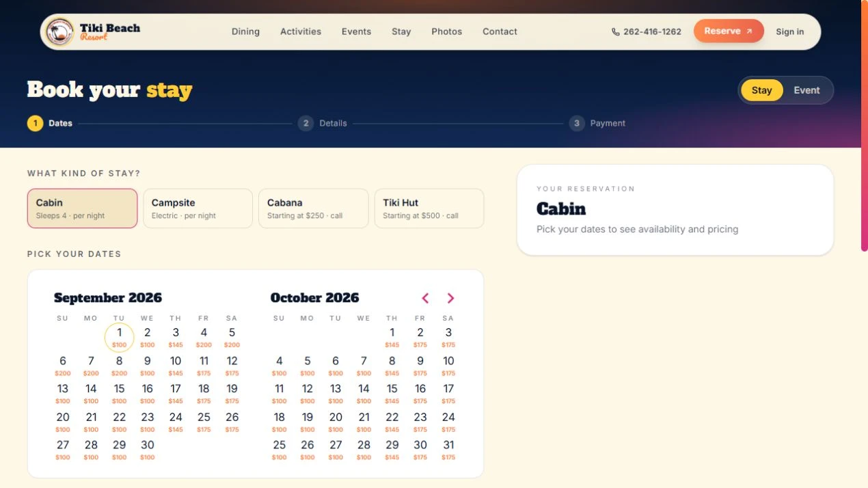
Task: Pick September 30 date
Action: click(x=147, y=450)
